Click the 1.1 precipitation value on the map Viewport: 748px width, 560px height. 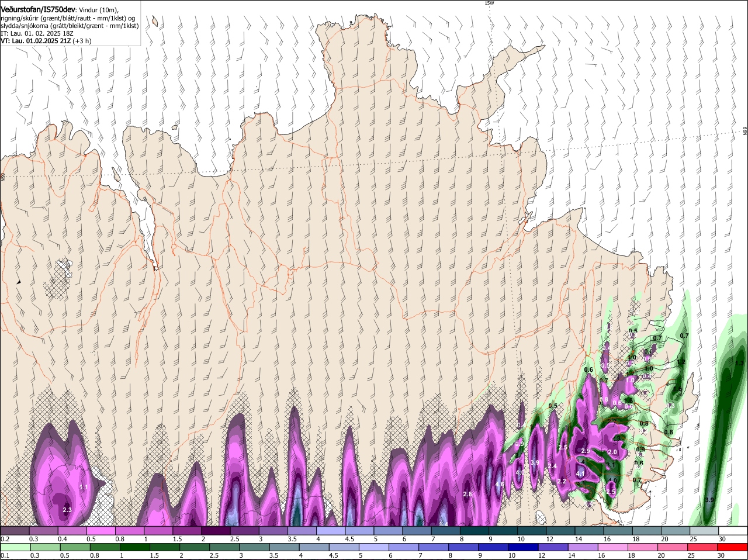point(83,487)
